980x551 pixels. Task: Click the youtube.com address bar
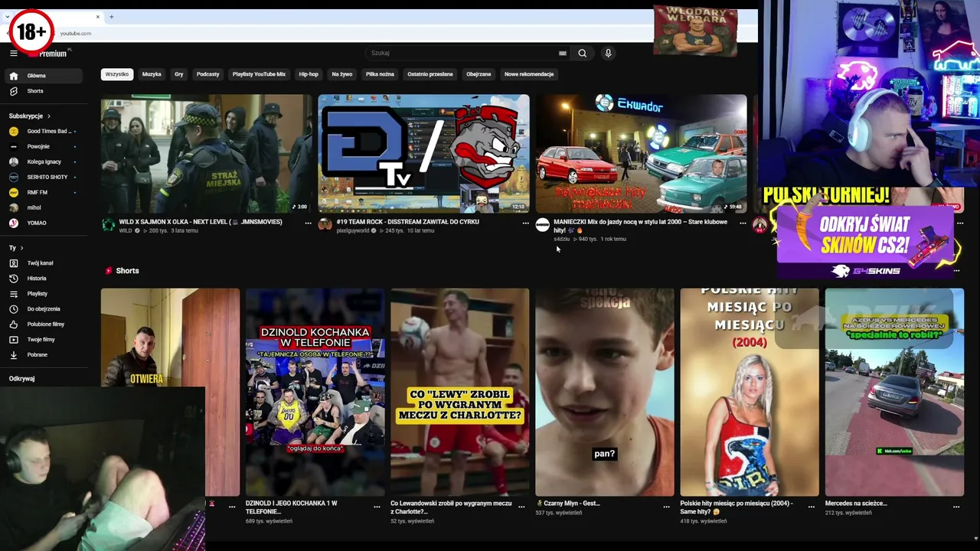(x=76, y=34)
